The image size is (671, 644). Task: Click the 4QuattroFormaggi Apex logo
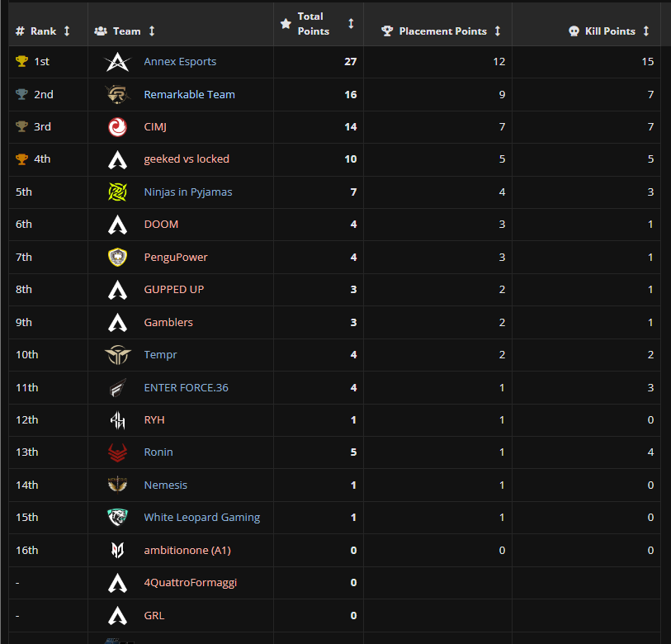[x=118, y=583]
